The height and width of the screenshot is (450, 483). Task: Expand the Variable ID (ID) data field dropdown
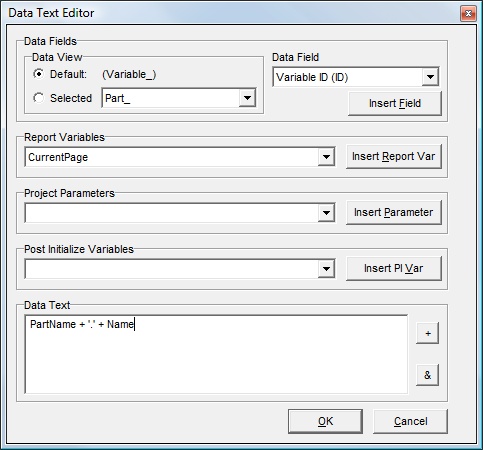[430, 77]
